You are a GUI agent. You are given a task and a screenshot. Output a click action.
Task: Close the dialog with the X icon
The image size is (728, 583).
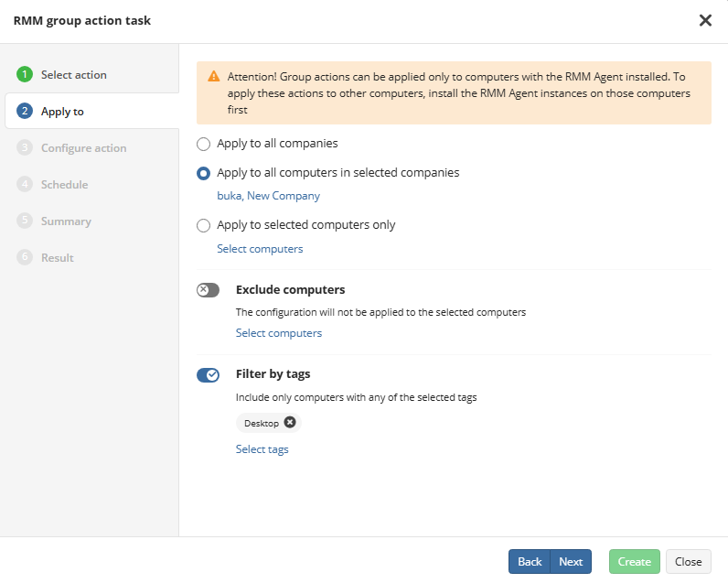click(705, 20)
